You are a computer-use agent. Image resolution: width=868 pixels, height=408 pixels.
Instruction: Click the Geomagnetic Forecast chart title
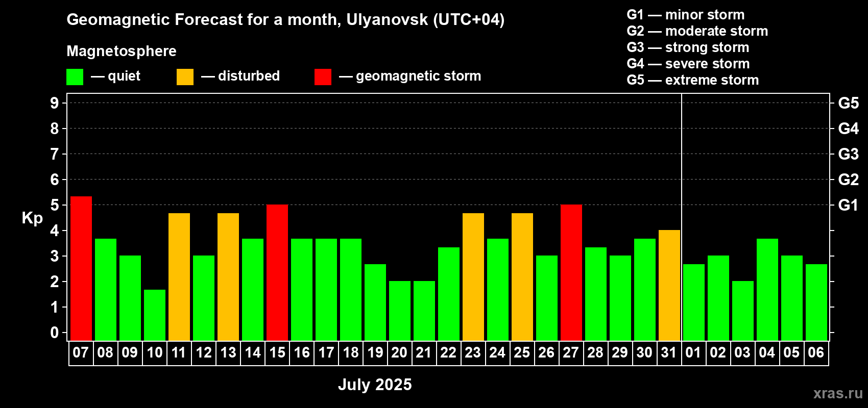pos(285,20)
